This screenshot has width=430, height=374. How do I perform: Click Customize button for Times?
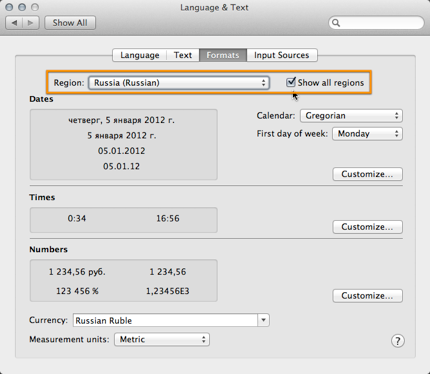coord(367,227)
